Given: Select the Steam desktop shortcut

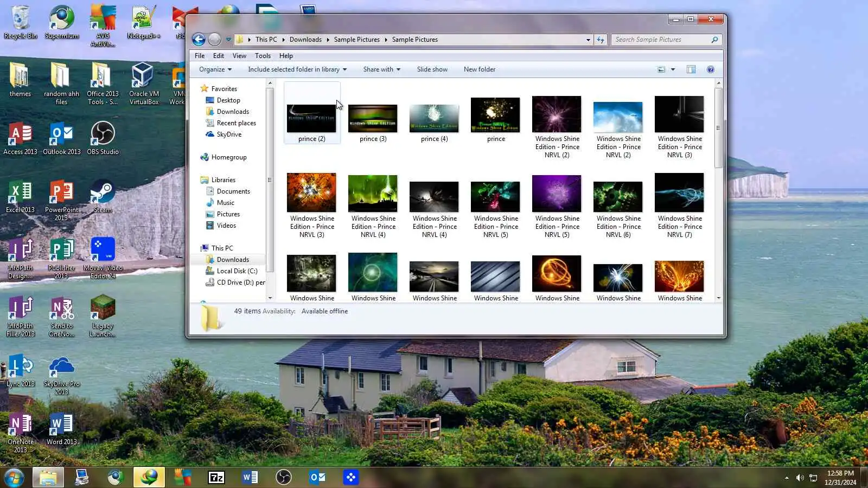Looking at the screenshot, I should [x=103, y=196].
